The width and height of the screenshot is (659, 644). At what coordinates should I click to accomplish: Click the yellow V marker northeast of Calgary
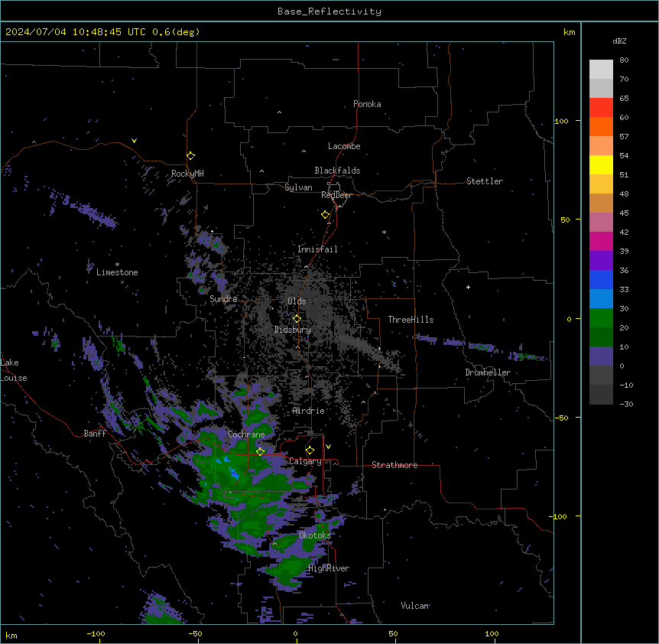[x=328, y=447]
